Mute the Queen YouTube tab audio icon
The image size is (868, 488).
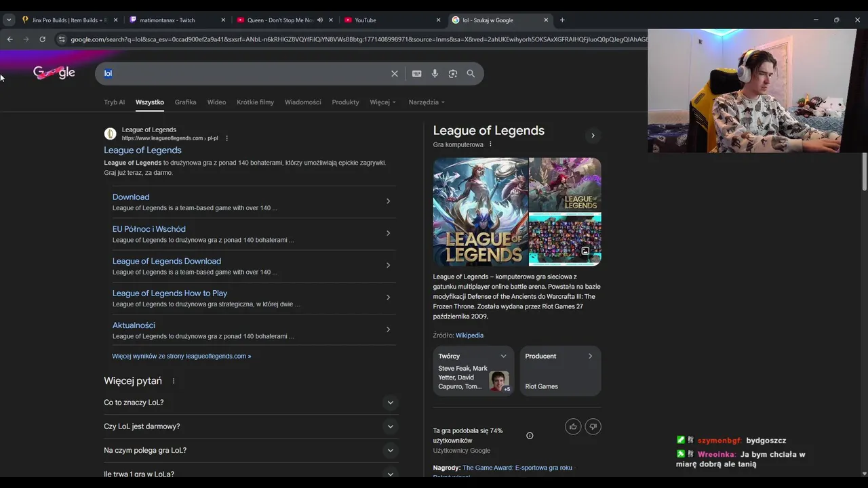[319, 20]
